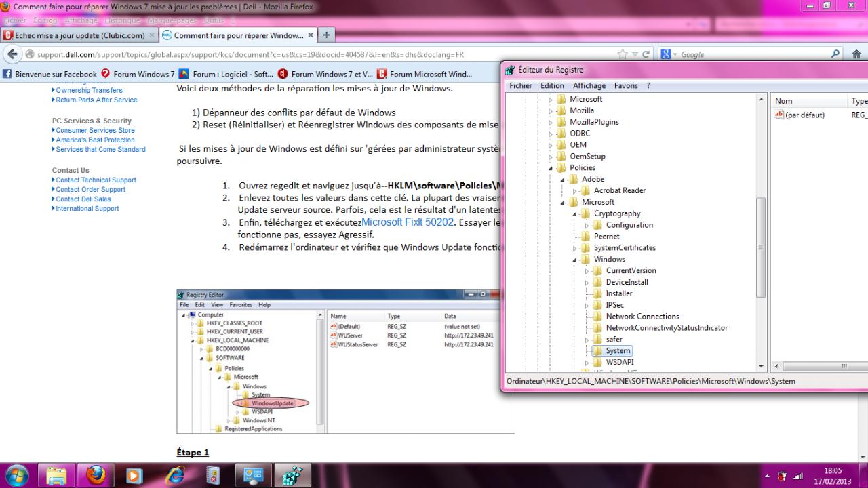This screenshot has height=488, width=868.
Task: Open a new Firefox tab with plus
Action: [x=326, y=35]
